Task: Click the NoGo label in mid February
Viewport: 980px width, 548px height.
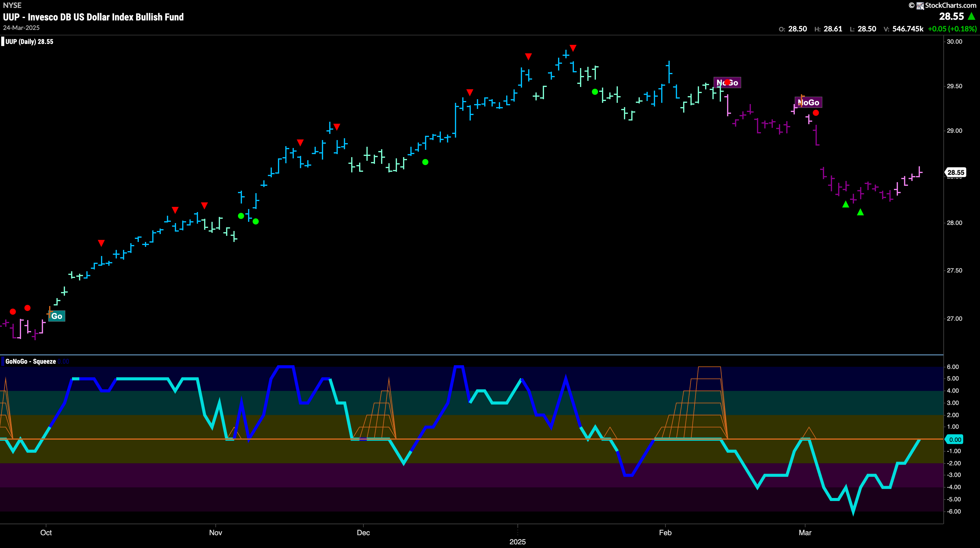Action: 727,83
